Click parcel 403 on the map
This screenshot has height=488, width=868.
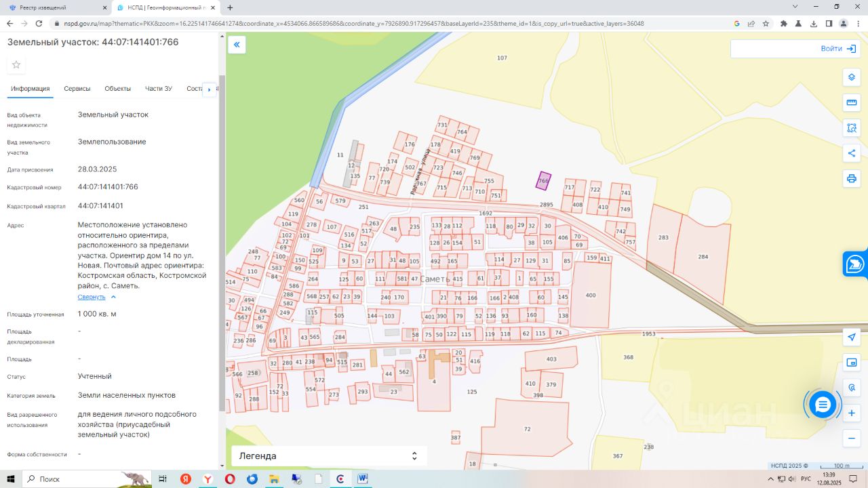click(551, 359)
